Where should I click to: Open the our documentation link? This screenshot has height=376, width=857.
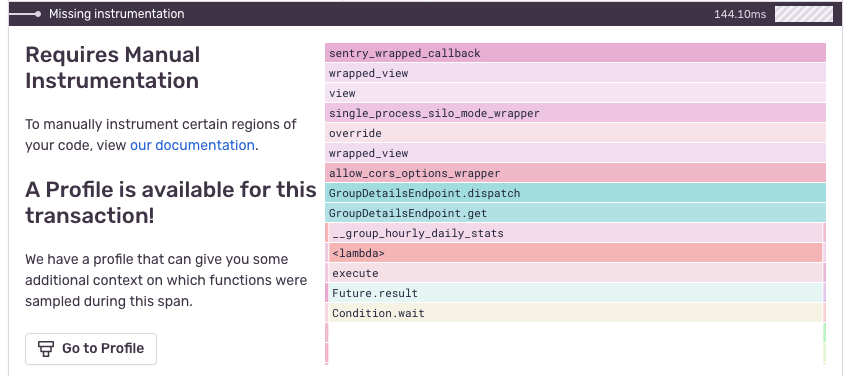coord(192,145)
